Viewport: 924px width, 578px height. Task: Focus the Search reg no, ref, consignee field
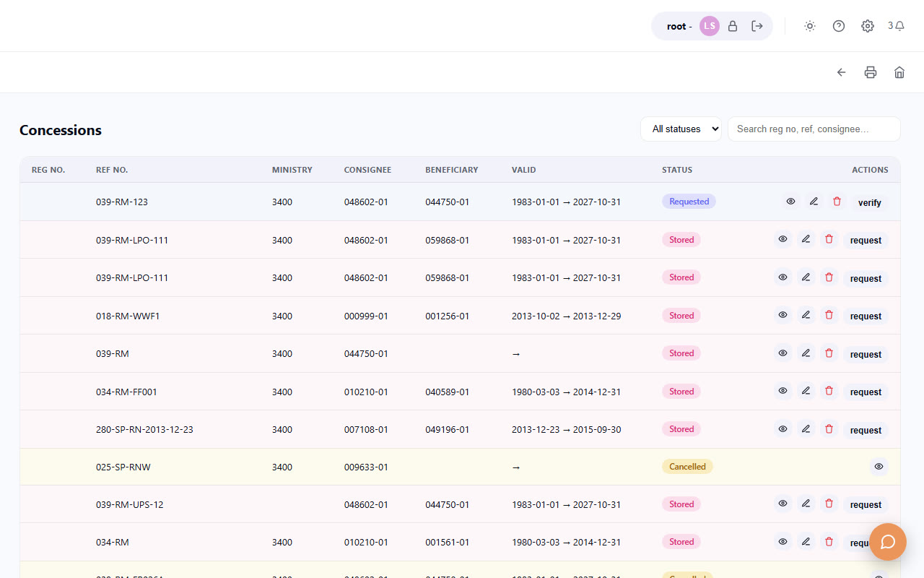(x=814, y=129)
